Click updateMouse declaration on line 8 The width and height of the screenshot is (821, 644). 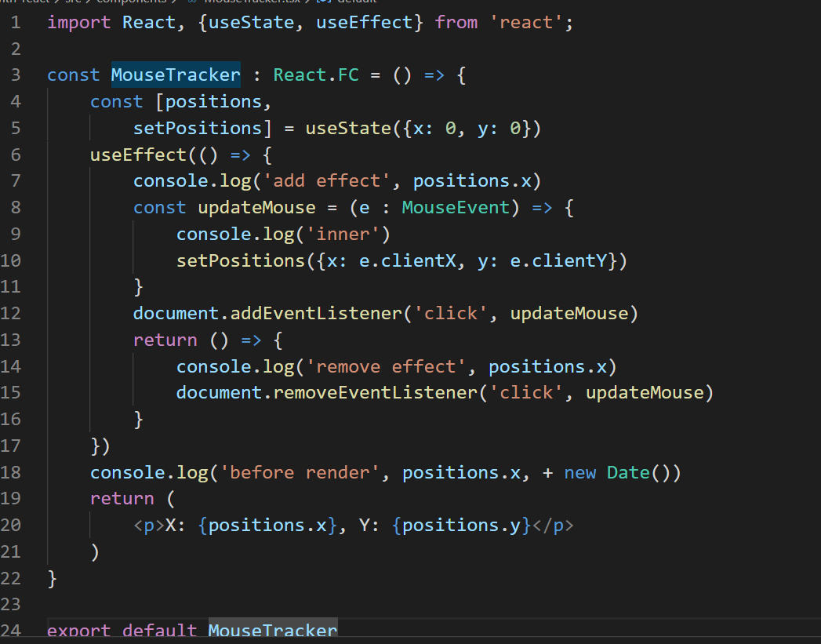(x=256, y=208)
